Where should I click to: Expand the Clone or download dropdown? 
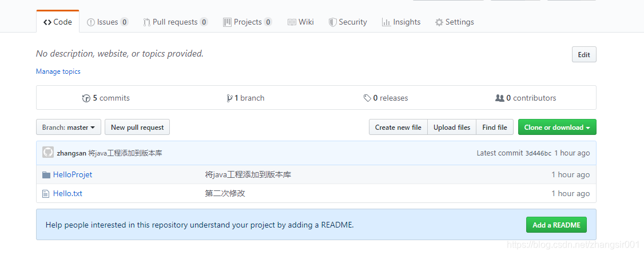point(557,127)
